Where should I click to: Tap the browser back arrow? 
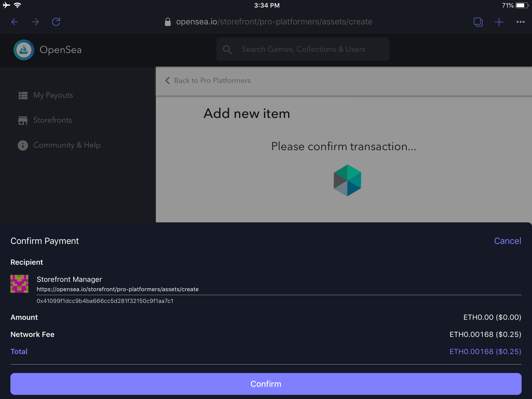[x=15, y=22]
